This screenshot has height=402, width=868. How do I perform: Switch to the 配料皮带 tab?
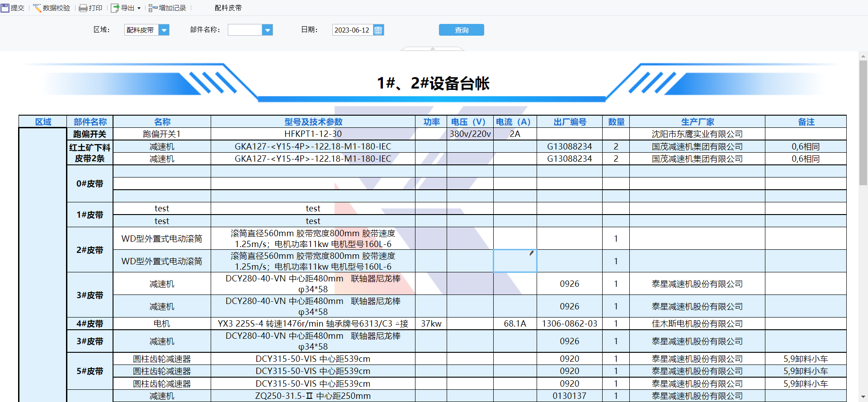point(228,8)
